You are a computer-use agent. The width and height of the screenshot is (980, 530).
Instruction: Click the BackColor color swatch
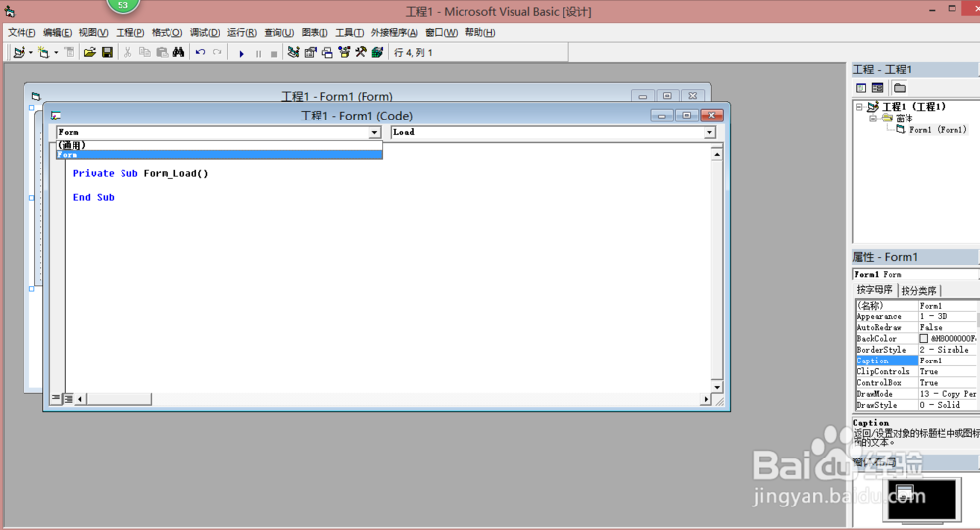click(924, 339)
